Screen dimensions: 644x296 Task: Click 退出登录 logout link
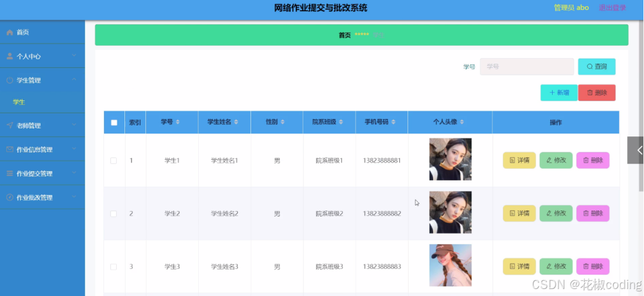tap(613, 8)
